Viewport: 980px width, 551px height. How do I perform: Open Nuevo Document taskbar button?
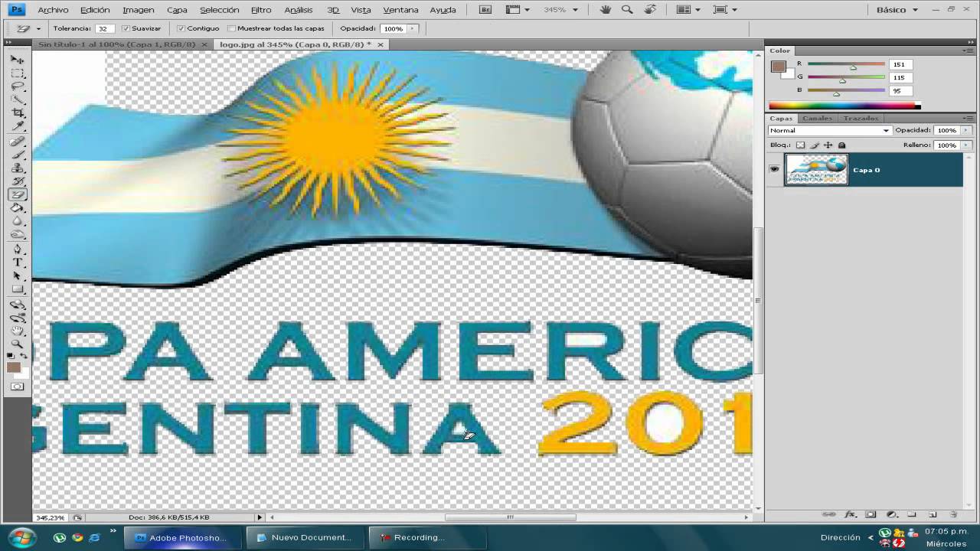coord(305,537)
